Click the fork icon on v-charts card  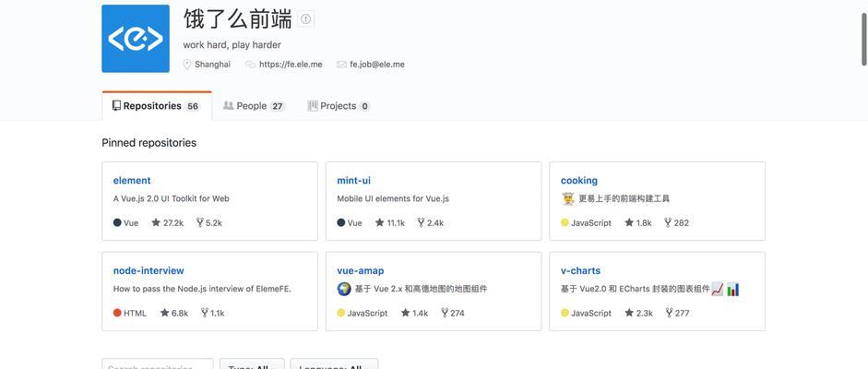click(669, 313)
